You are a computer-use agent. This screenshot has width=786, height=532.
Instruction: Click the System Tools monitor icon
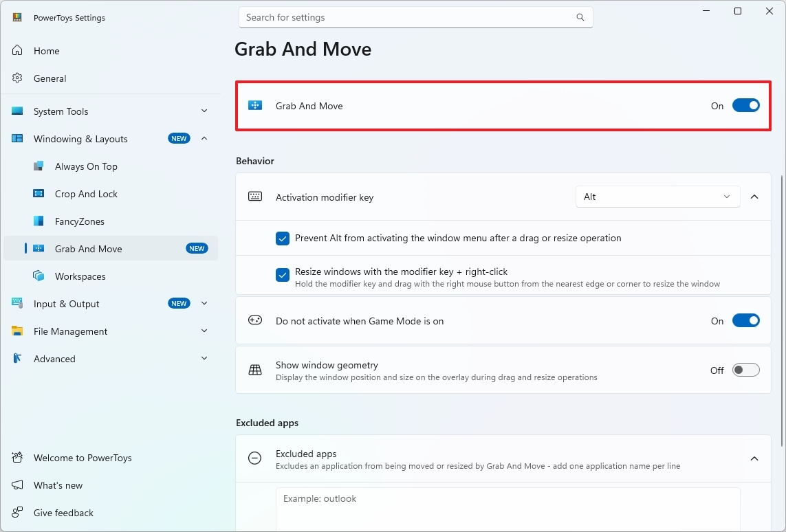tap(17, 111)
